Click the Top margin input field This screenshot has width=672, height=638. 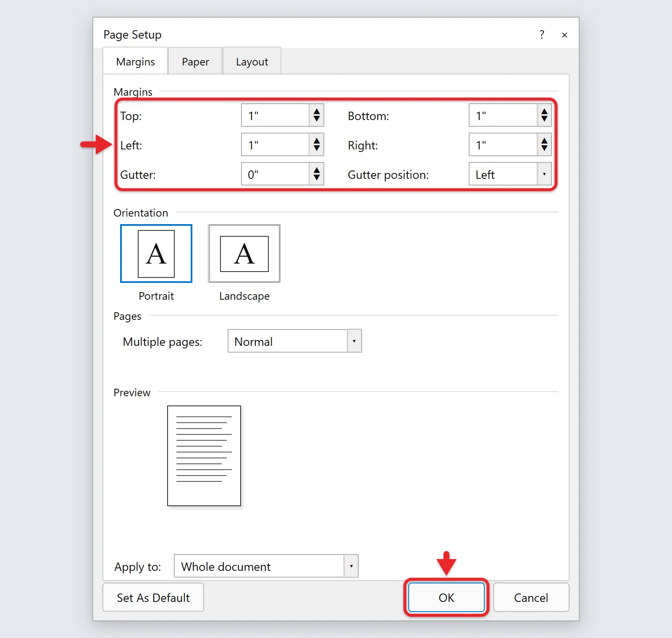276,115
